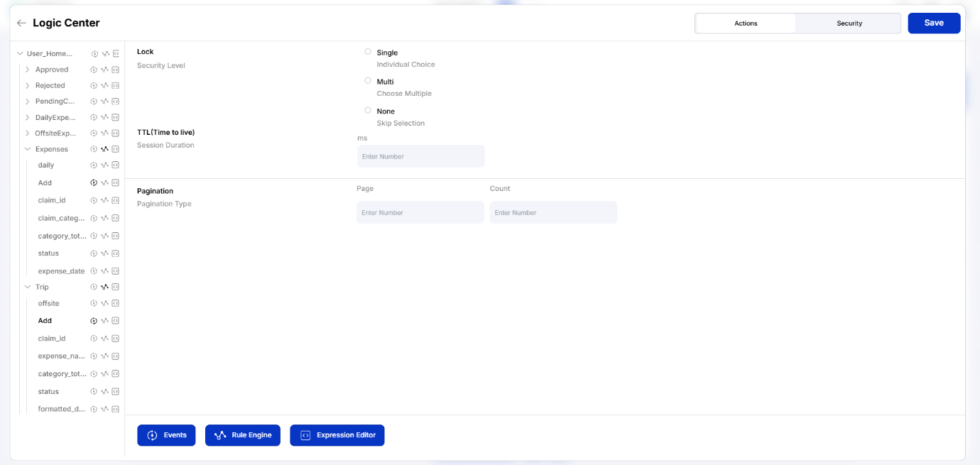Image resolution: width=980 pixels, height=465 pixels.
Task: Open the Expression Editor icon for claim_id
Action: (x=116, y=199)
